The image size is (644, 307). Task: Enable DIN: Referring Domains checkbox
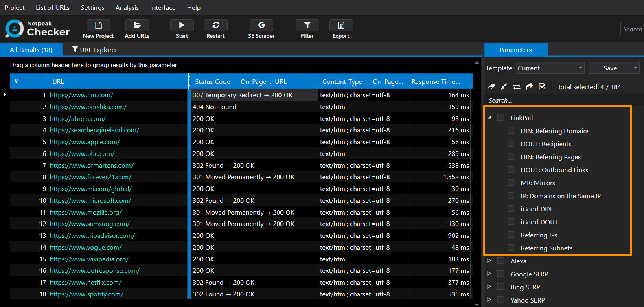click(511, 130)
